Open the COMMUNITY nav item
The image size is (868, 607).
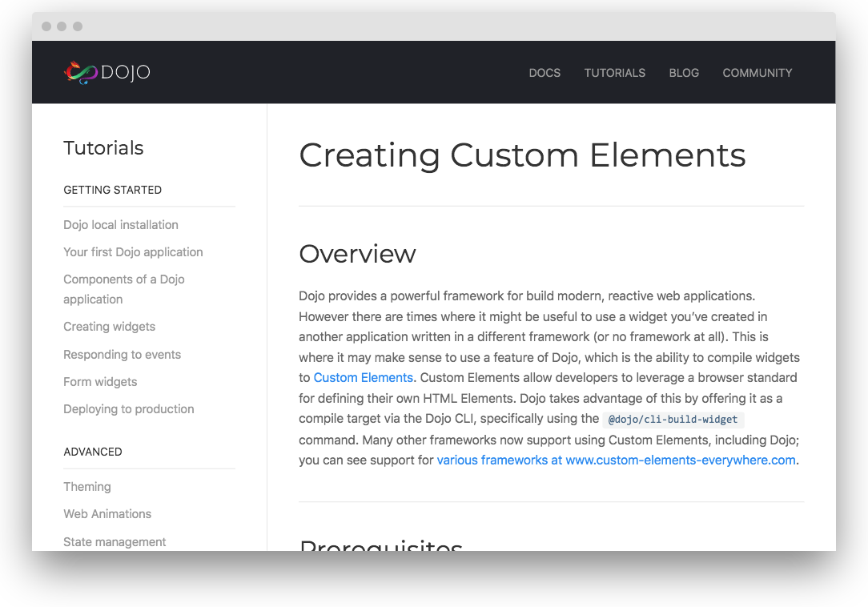tap(757, 73)
